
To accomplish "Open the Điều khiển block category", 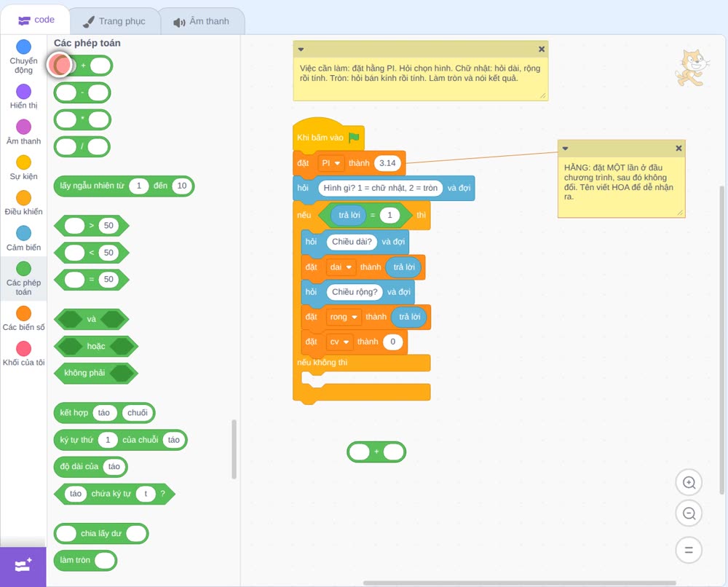I will click(x=24, y=203).
